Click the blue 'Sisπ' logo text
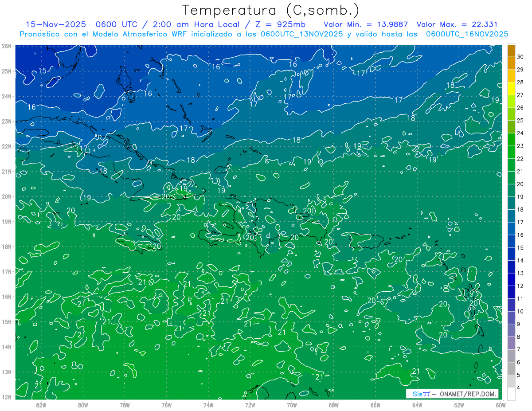532x411 pixels. (421, 394)
